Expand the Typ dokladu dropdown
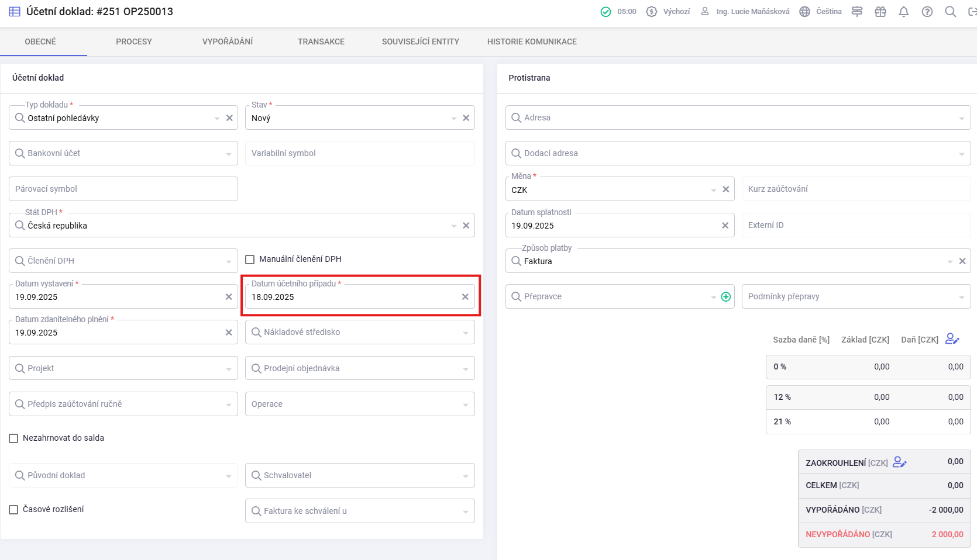 pyautogui.click(x=217, y=118)
